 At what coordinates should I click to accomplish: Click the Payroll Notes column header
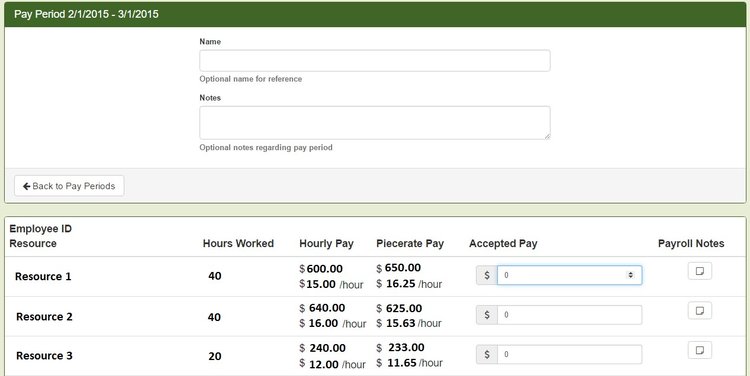tap(691, 243)
